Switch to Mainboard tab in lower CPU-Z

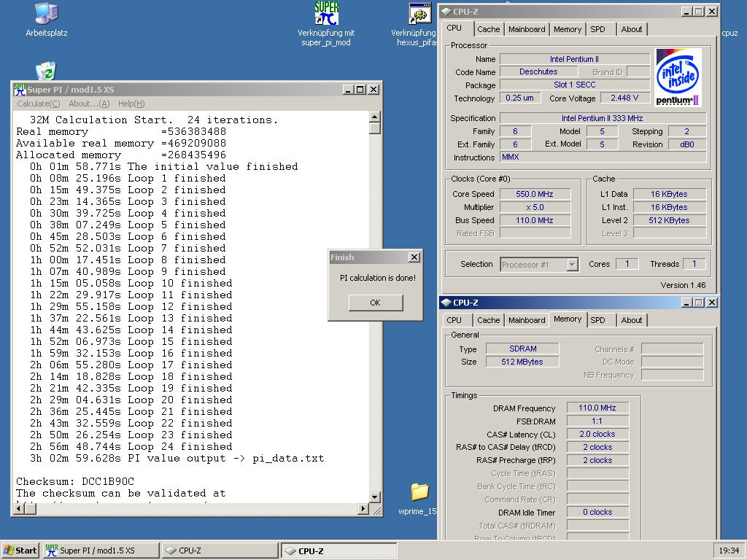coord(527,320)
